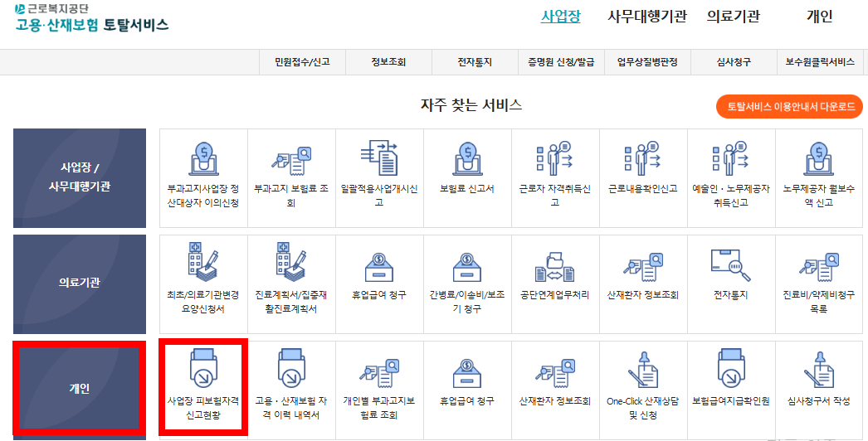The height and width of the screenshot is (441, 868).
Task: Switch to the 개인 top tab
Action: (820, 16)
